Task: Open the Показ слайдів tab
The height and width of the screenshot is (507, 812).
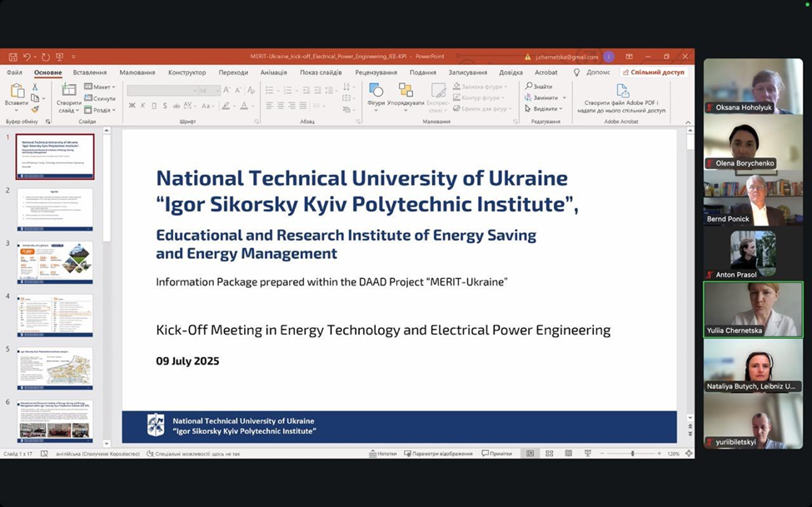Action: click(321, 72)
